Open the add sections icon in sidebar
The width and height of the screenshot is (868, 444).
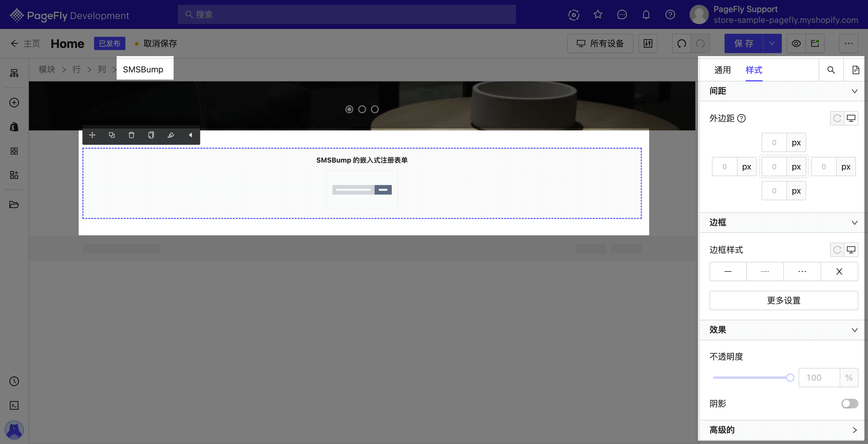[14, 175]
